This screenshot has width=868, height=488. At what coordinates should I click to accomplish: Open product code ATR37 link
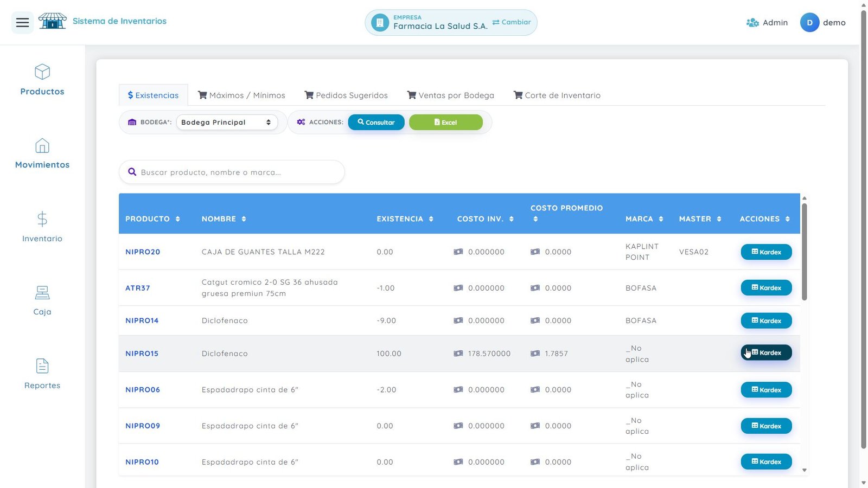coord(138,288)
